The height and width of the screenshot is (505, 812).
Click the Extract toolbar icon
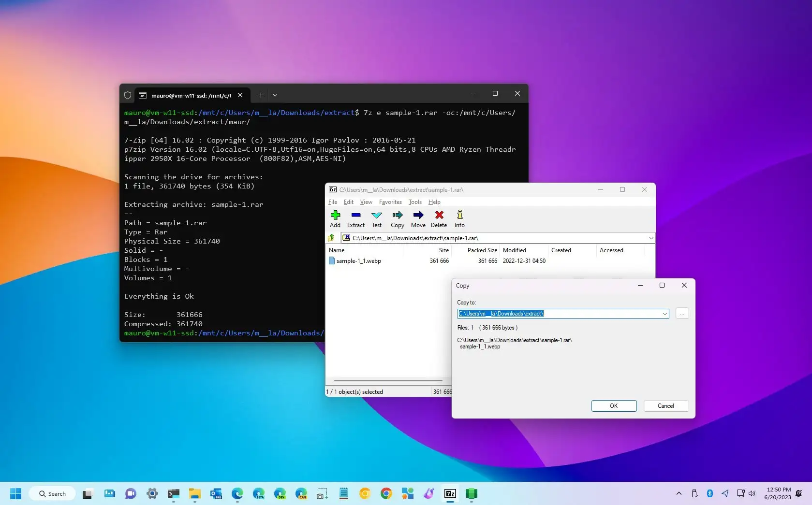coord(355,219)
